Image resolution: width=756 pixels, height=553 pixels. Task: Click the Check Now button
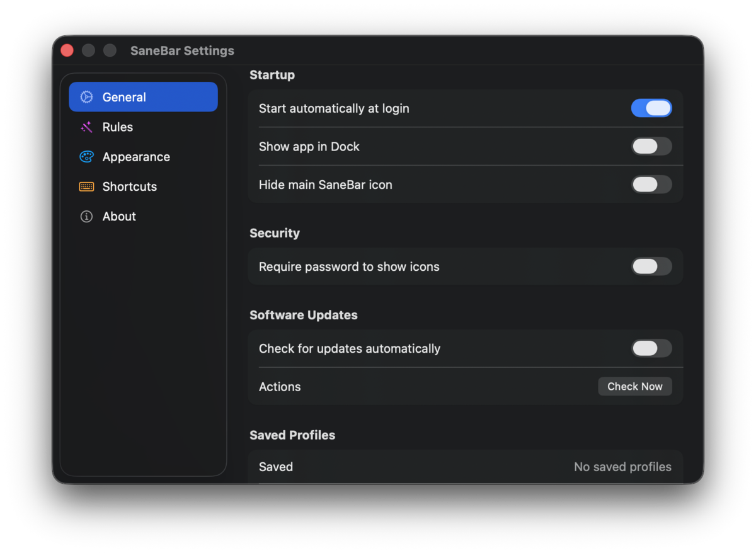pos(635,387)
